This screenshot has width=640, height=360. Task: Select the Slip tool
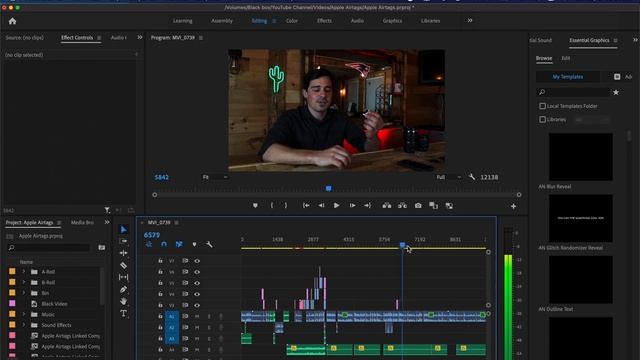point(123,277)
